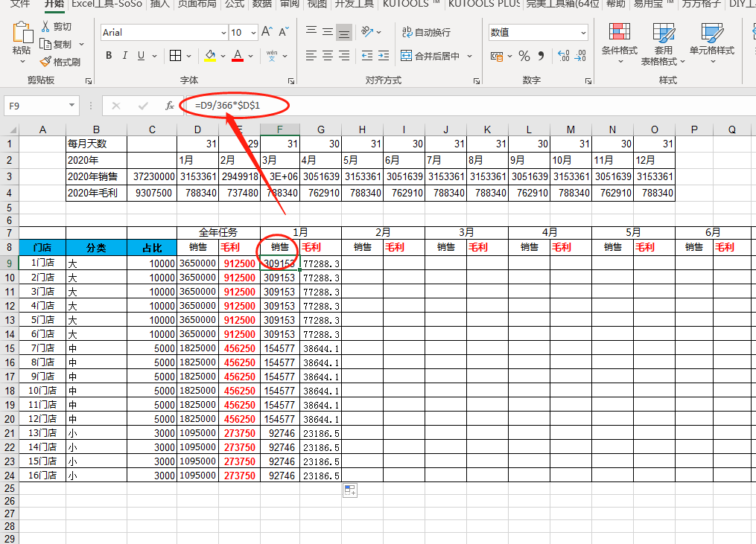
Task: Click the Borders icon
Action: click(x=176, y=56)
